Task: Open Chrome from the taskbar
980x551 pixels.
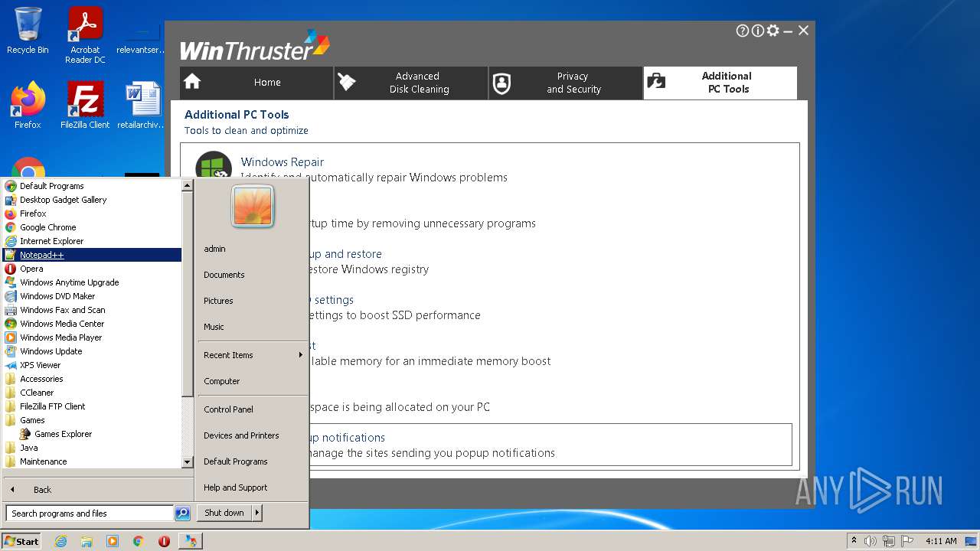Action: 139,541
